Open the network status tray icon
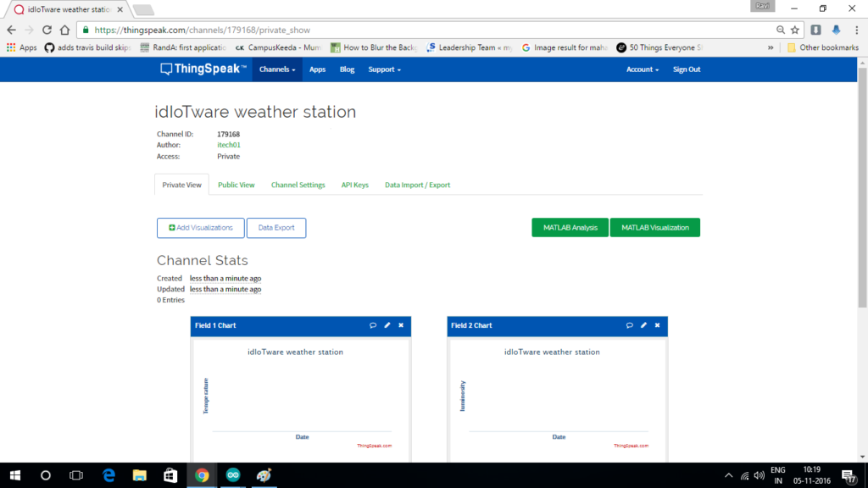The image size is (868, 488). [744, 475]
